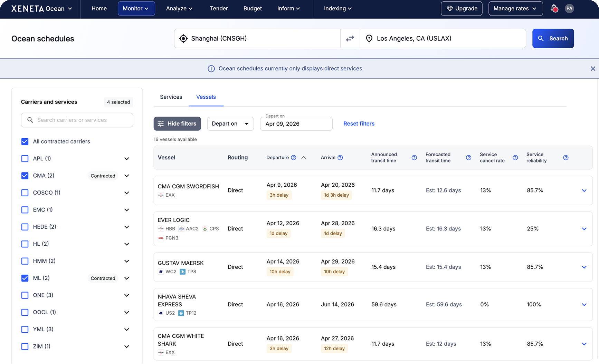This screenshot has height=364, width=599.
Task: Click help icon for Service reliability
Action: [565, 158]
